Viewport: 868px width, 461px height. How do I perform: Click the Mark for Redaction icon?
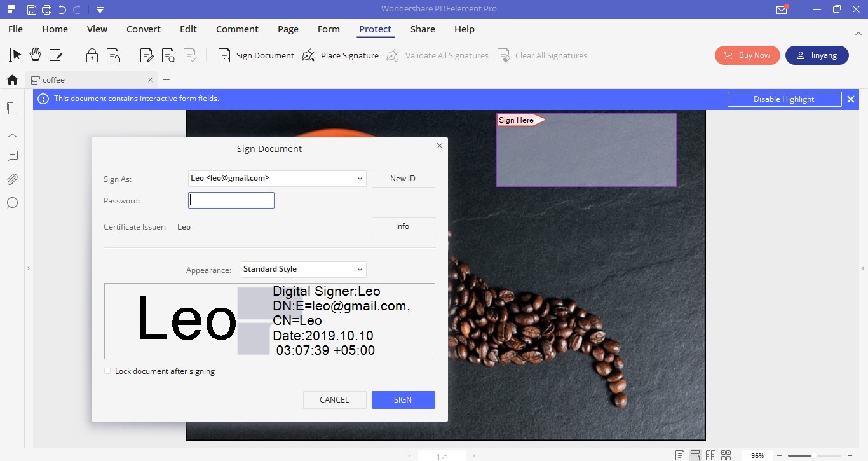[147, 55]
